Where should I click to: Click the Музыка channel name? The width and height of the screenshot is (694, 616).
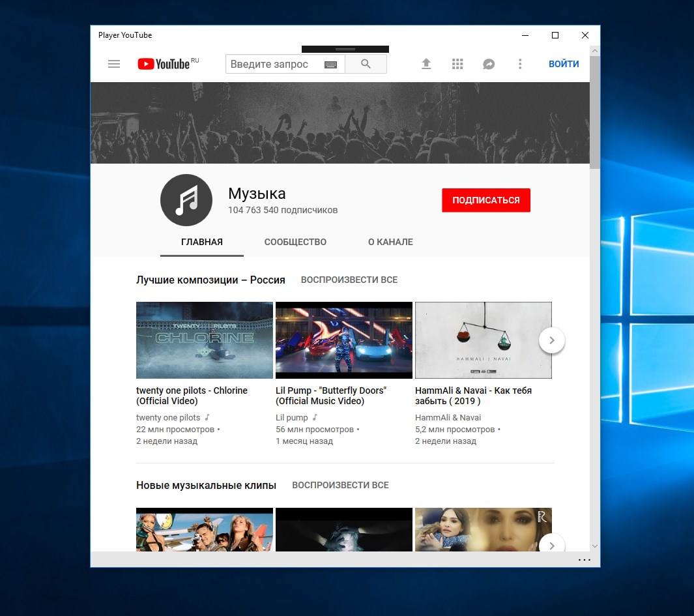tap(257, 194)
